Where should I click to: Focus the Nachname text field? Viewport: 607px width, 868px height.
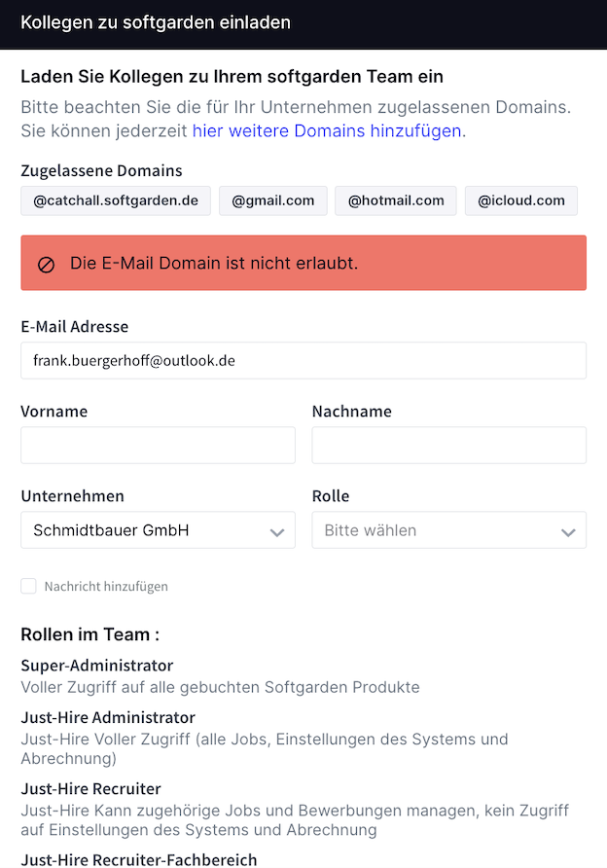[448, 445]
